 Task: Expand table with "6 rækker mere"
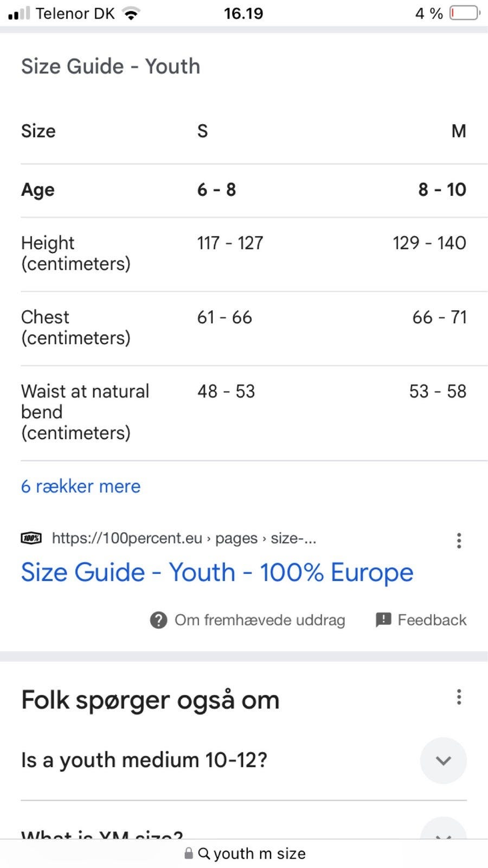[81, 486]
